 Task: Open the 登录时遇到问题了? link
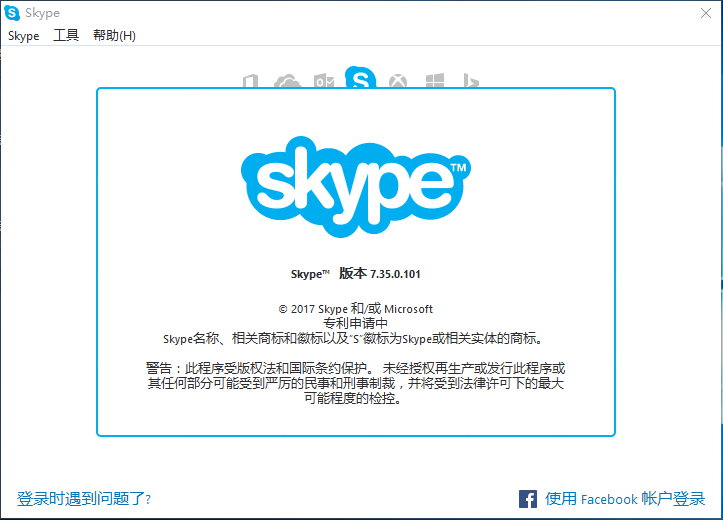click(x=84, y=499)
